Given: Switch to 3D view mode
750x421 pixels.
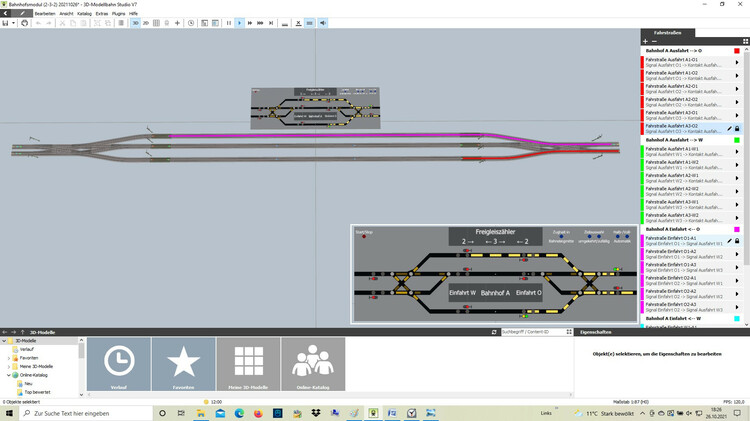Looking at the screenshot, I should (x=135, y=22).
